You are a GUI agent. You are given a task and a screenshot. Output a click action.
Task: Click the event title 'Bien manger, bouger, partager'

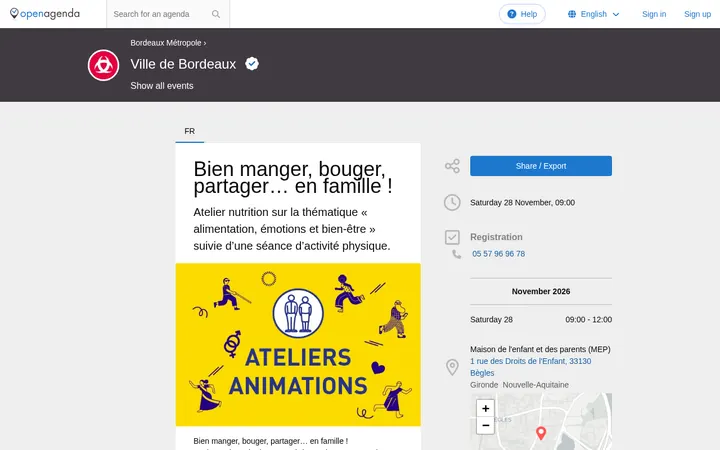pyautogui.click(x=293, y=177)
